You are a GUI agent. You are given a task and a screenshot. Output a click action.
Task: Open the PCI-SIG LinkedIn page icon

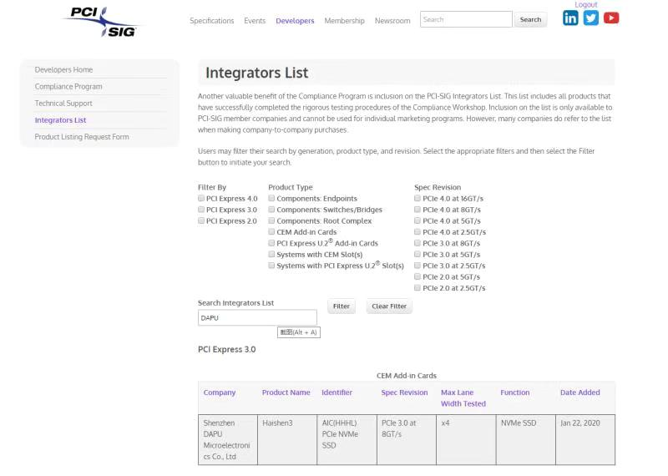(570, 18)
